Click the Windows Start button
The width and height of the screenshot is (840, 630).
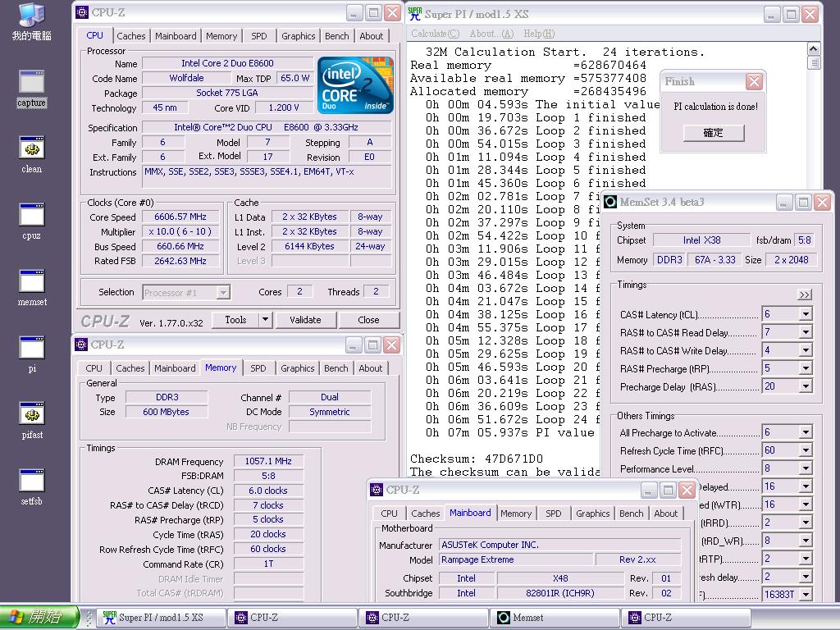tap(39, 618)
